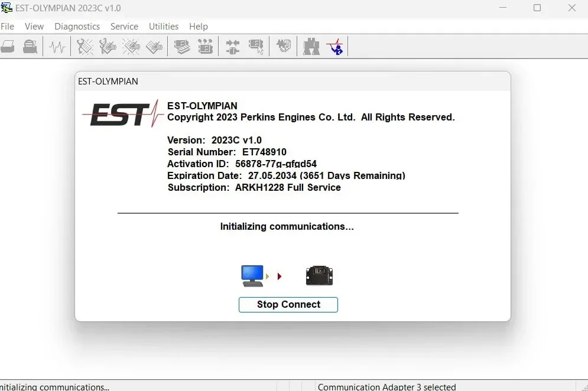588x391 pixels.
Task: Click the ECM select cursor icon
Action: (x=256, y=47)
